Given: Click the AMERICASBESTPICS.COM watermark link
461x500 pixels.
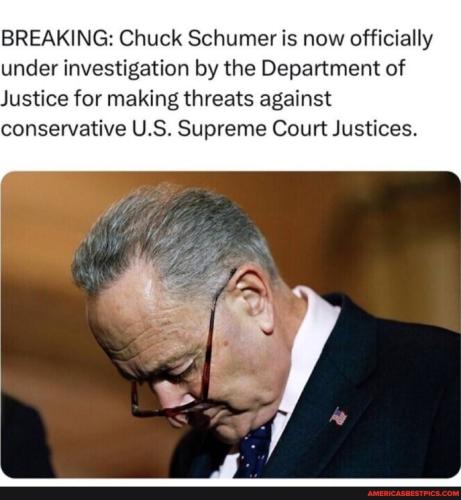Looking at the screenshot, I should pos(414,493).
